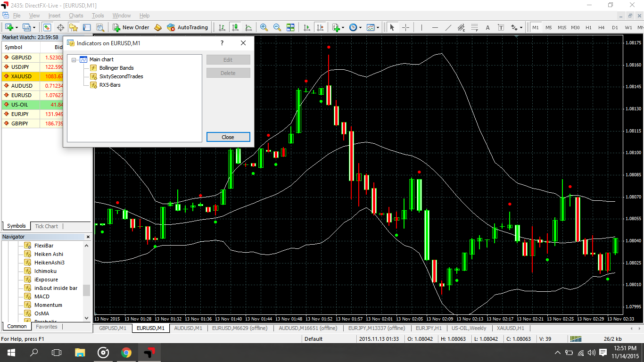This screenshot has height=362, width=644.
Task: Close the Navigator panel
Action: [x=88, y=237]
